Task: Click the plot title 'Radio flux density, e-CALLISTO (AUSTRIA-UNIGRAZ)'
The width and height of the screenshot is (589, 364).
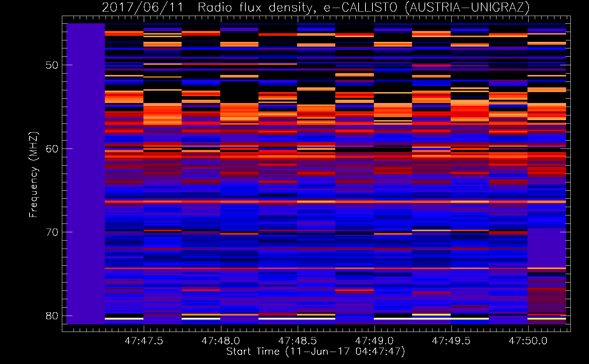Action: point(364,7)
